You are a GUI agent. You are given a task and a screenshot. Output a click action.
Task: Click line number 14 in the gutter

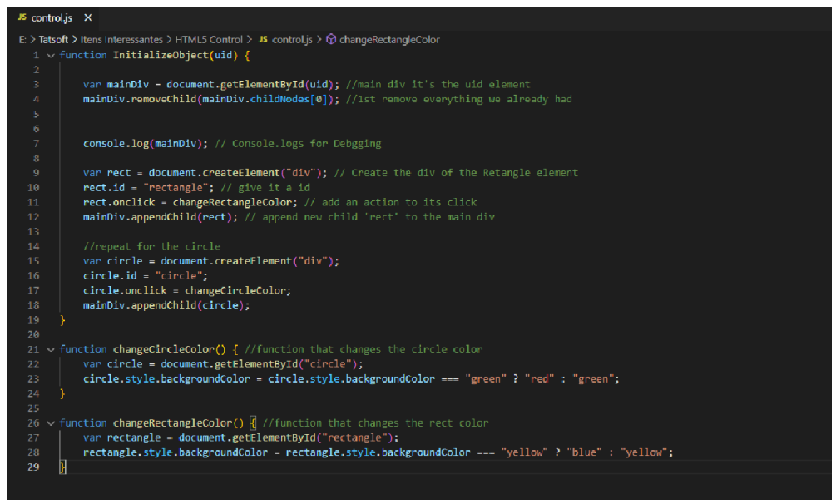pyautogui.click(x=33, y=246)
